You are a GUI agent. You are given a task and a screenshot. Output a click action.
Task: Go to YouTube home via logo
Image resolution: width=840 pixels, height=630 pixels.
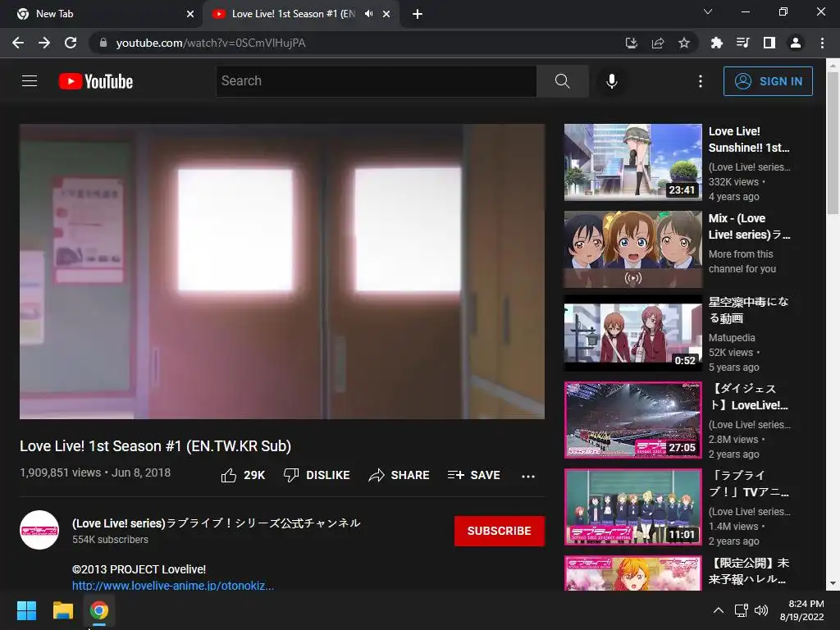pyautogui.click(x=96, y=81)
